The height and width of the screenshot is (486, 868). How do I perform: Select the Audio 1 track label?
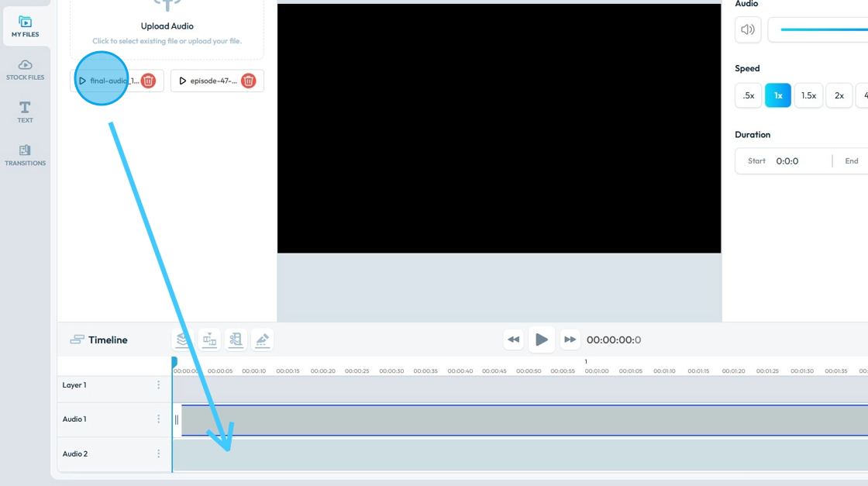[74, 419]
